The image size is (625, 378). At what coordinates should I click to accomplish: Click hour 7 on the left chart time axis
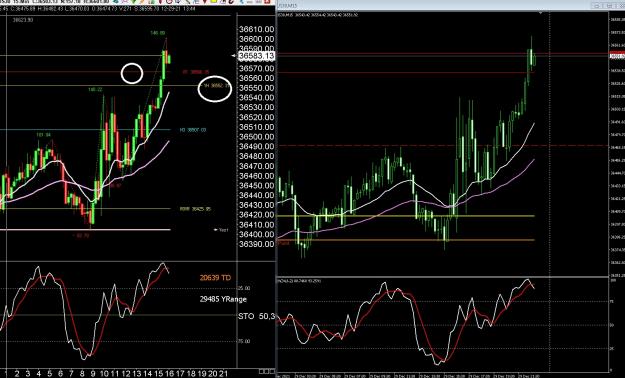click(71, 374)
